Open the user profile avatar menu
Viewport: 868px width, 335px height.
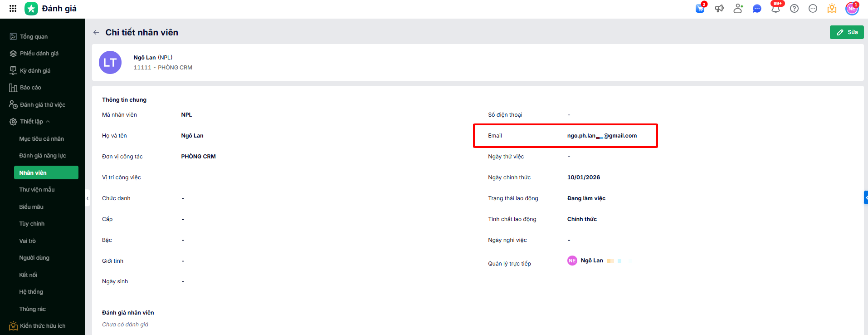point(852,9)
